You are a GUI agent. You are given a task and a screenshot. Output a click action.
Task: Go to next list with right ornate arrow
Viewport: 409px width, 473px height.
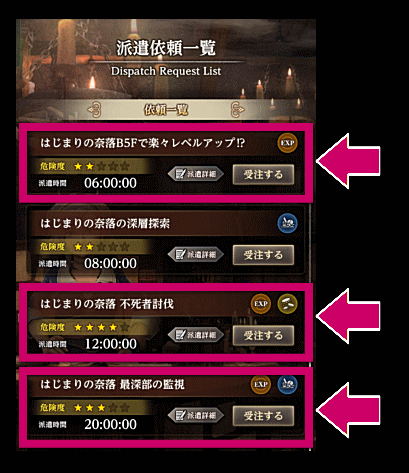click(238, 110)
